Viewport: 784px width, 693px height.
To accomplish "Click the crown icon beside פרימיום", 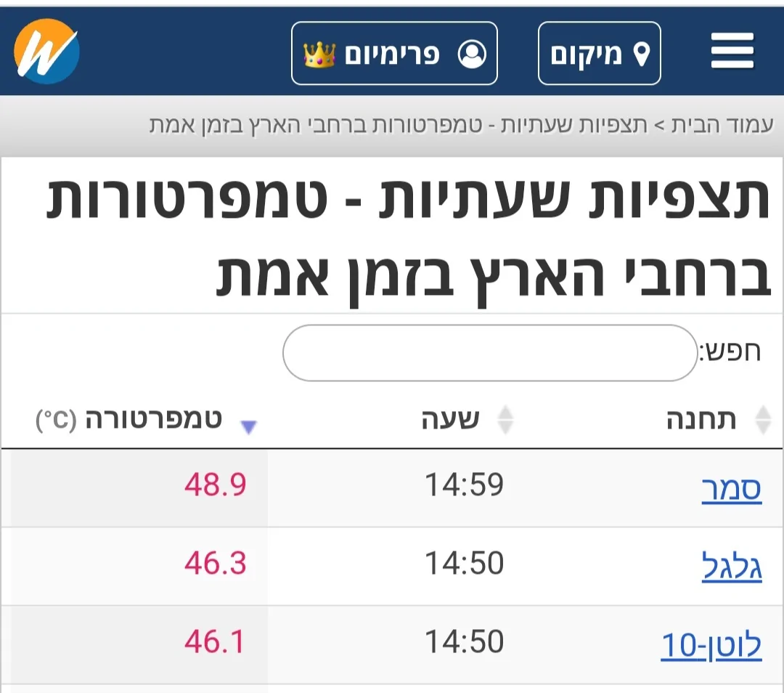I will [x=319, y=54].
